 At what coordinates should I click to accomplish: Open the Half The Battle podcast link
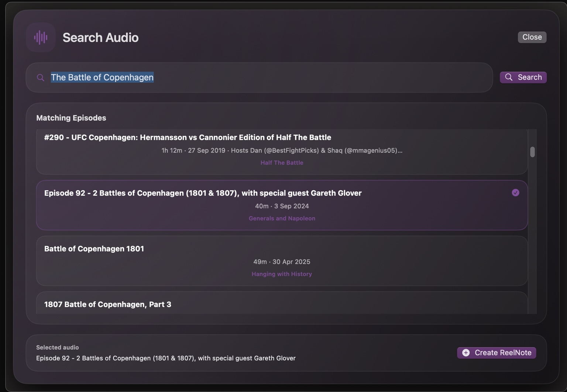click(x=282, y=163)
